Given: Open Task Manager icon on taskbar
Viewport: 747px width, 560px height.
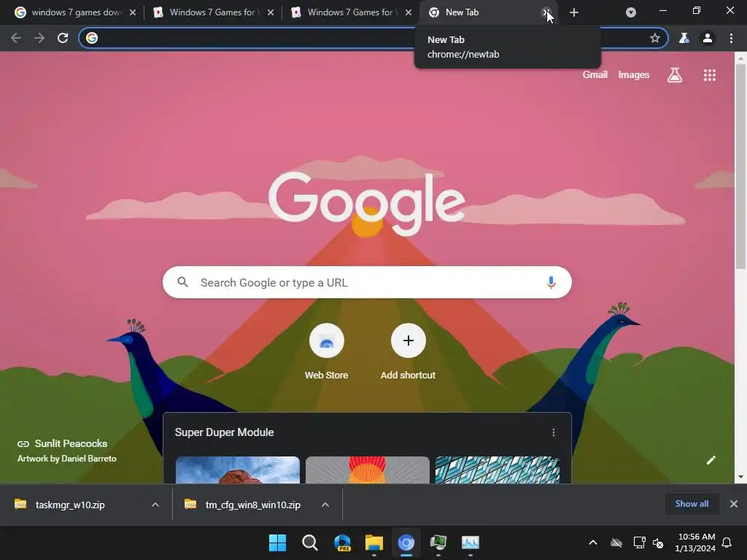Looking at the screenshot, I should tap(438, 542).
